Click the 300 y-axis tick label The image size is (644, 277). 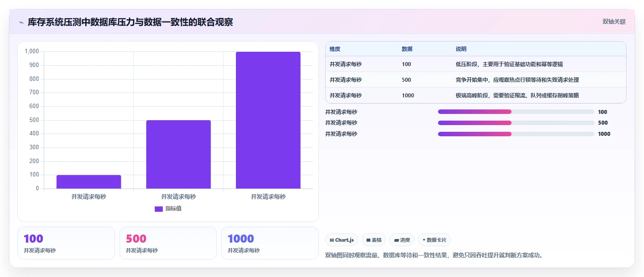click(x=34, y=147)
